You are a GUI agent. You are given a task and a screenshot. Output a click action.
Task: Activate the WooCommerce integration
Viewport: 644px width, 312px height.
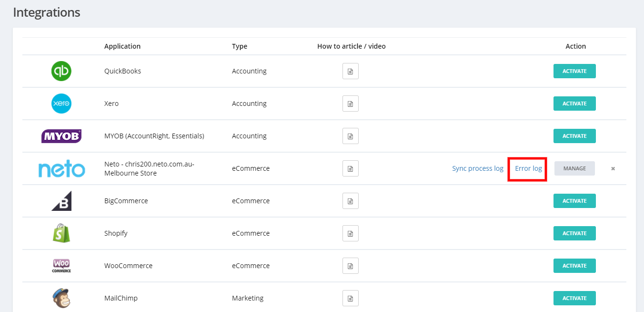574,266
